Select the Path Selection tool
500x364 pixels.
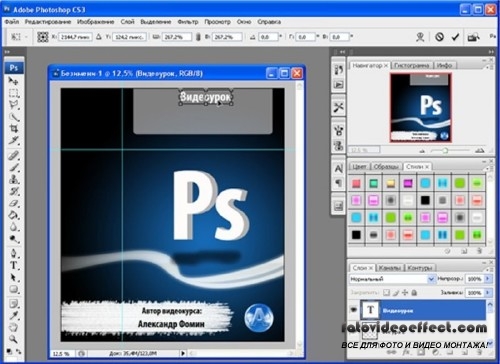pyautogui.click(x=13, y=277)
